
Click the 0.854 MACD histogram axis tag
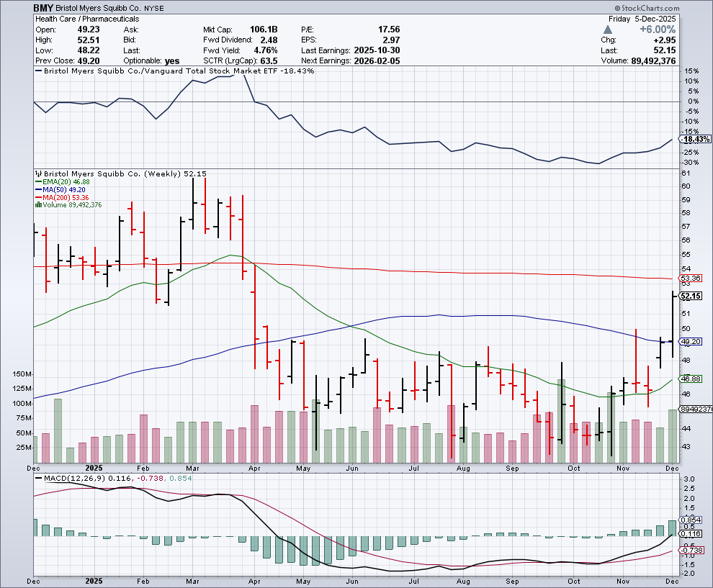(691, 520)
